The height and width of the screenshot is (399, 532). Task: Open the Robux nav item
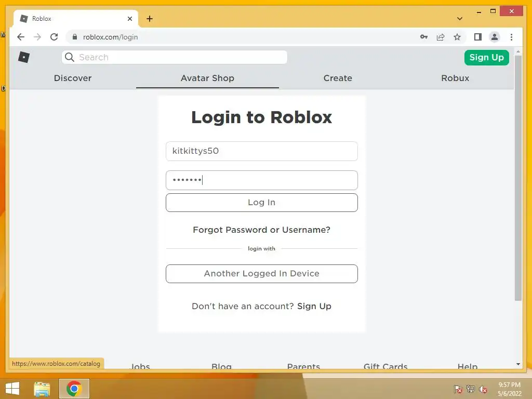tap(455, 78)
